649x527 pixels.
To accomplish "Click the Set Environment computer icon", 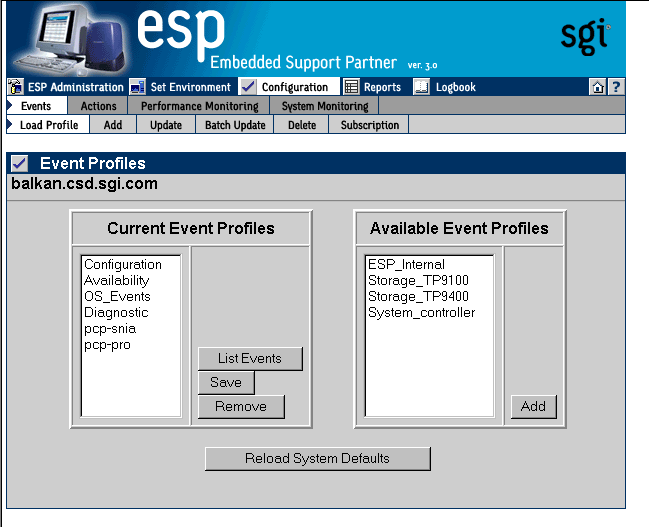I will [x=137, y=87].
